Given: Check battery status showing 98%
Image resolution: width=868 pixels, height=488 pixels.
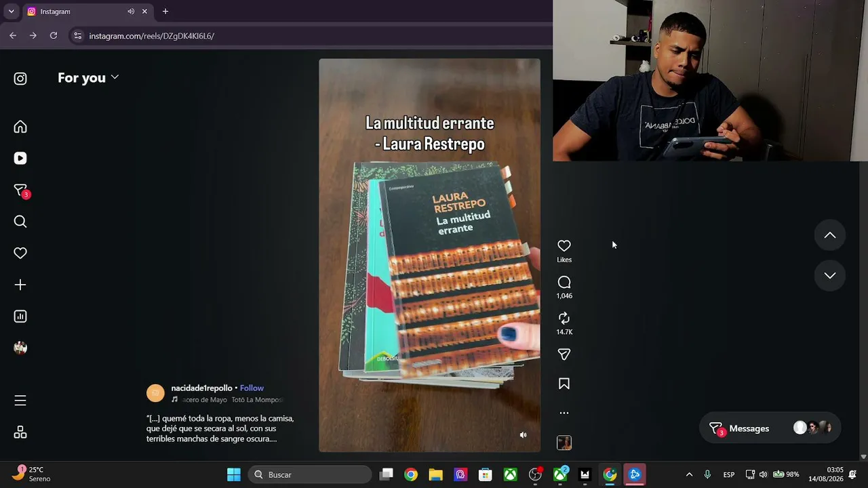Looking at the screenshot, I should (786, 474).
